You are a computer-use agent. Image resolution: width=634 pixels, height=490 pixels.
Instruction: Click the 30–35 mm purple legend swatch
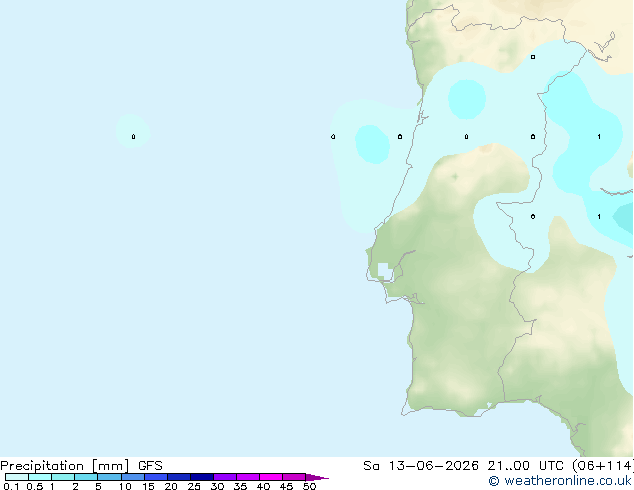[225, 477]
